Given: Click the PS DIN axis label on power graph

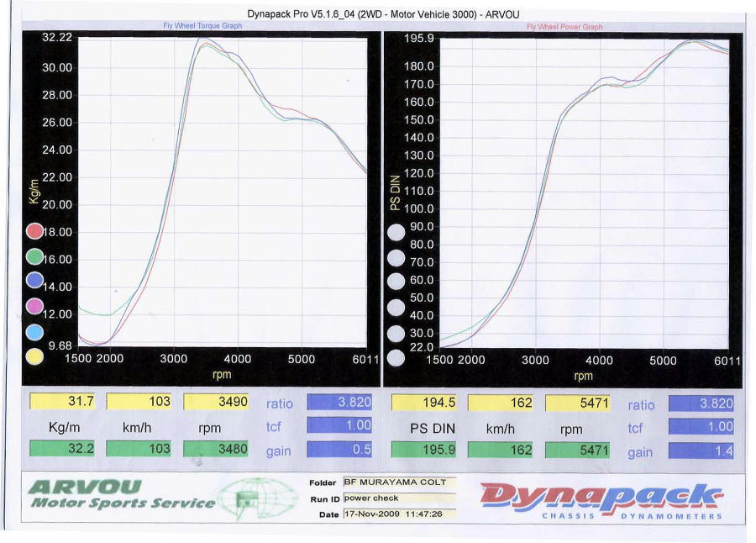Looking at the screenshot, I should pos(395,192).
